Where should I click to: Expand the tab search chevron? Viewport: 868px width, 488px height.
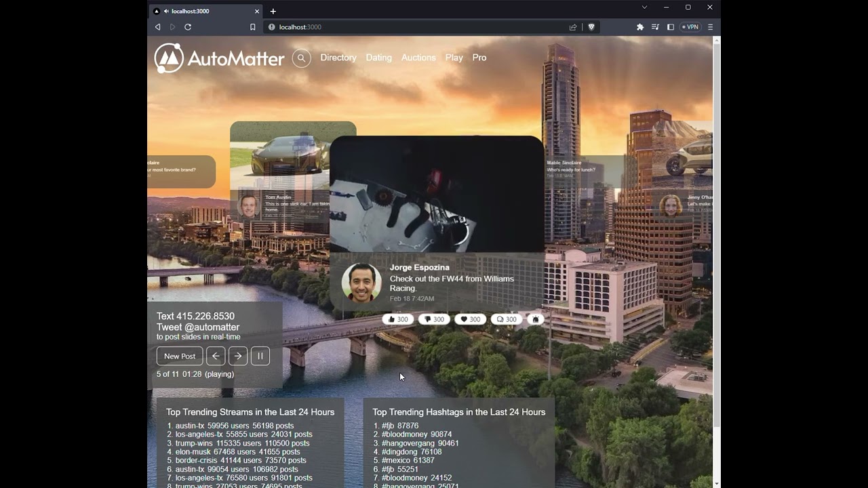[644, 7]
